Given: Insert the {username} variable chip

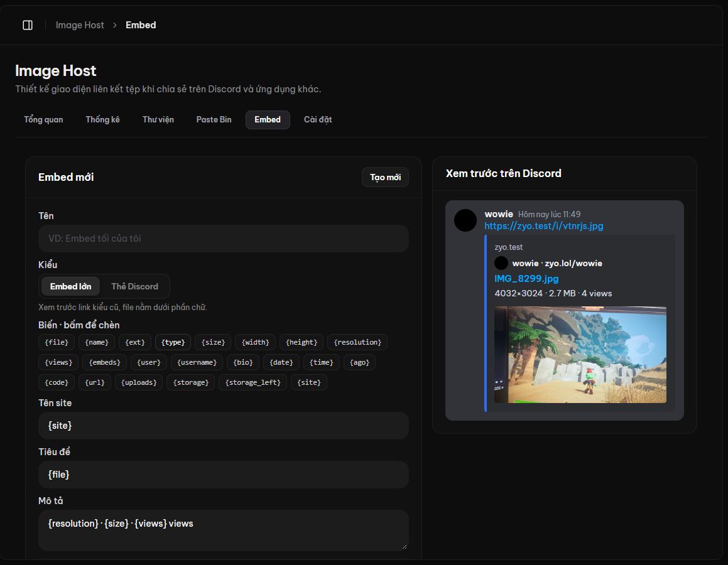Looking at the screenshot, I should click(197, 362).
